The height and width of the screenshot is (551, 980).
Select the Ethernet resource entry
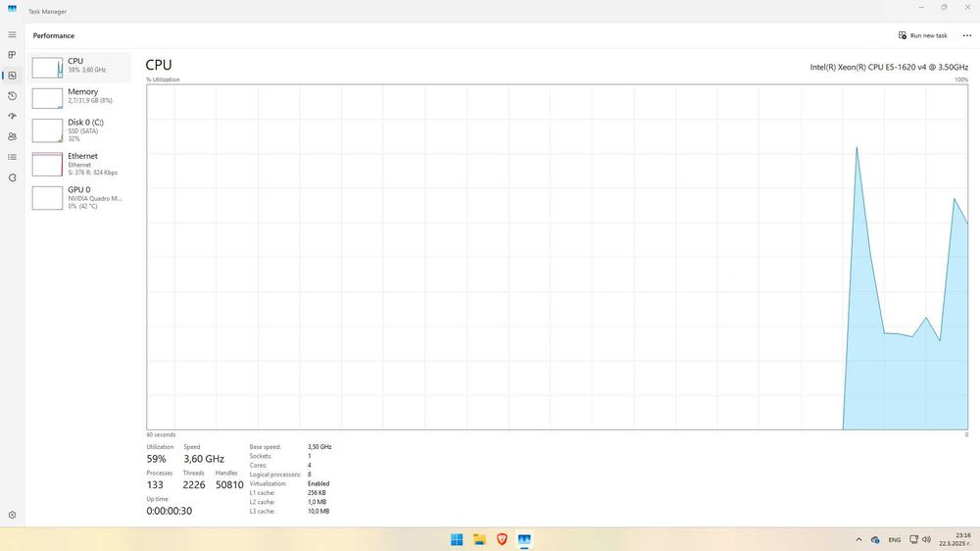[79, 164]
